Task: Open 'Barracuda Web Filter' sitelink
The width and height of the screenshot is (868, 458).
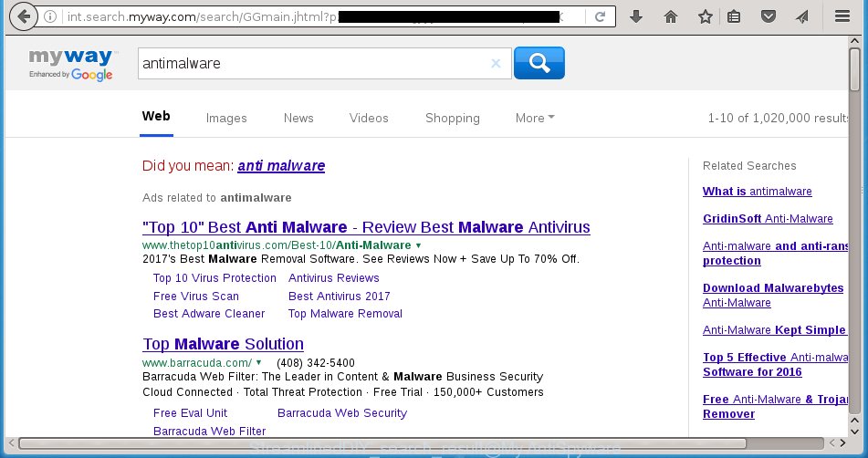Action: click(x=209, y=431)
